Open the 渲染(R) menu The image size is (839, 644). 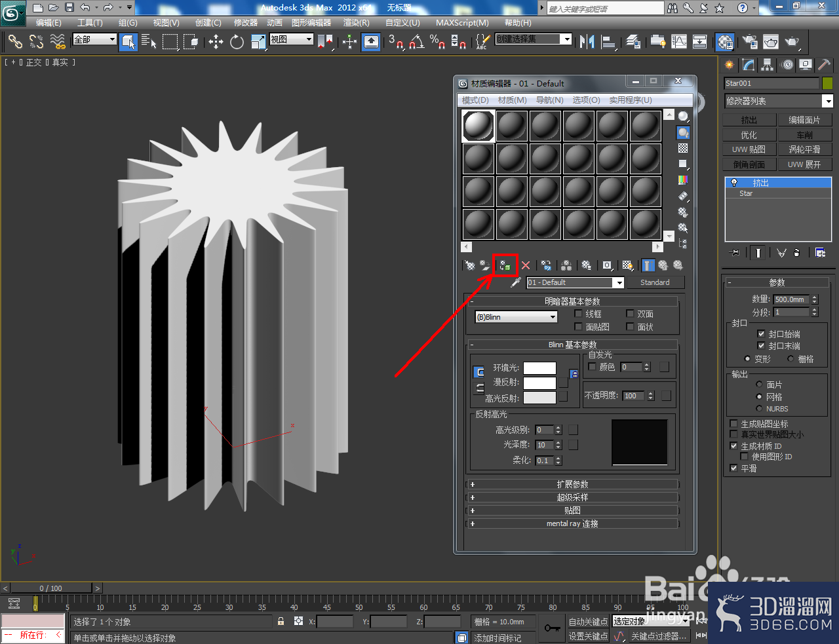(357, 22)
